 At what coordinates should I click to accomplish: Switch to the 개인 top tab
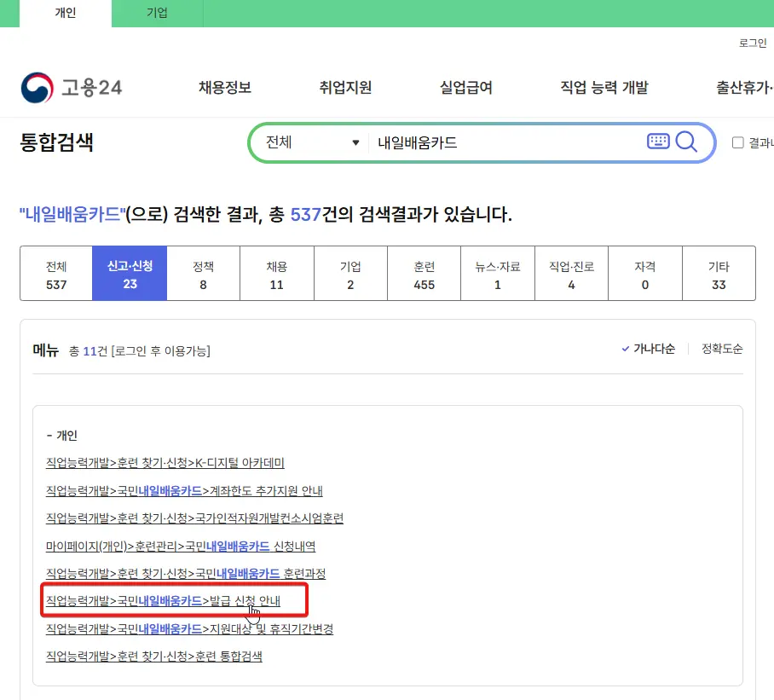click(65, 14)
